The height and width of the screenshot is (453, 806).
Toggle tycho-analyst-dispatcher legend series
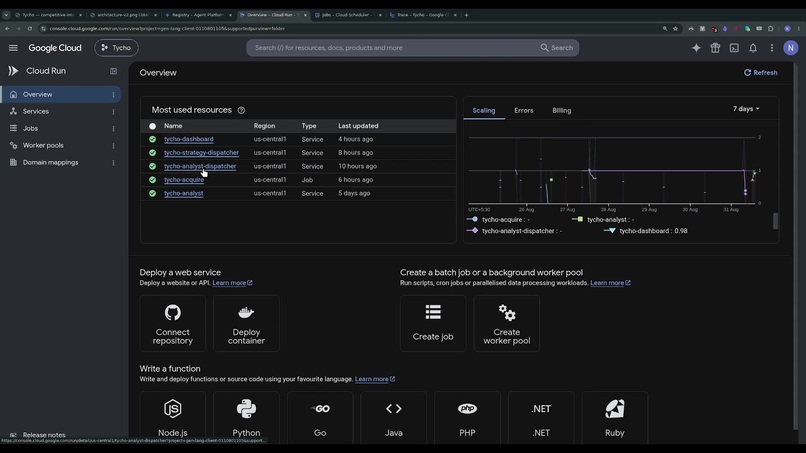coord(514,231)
